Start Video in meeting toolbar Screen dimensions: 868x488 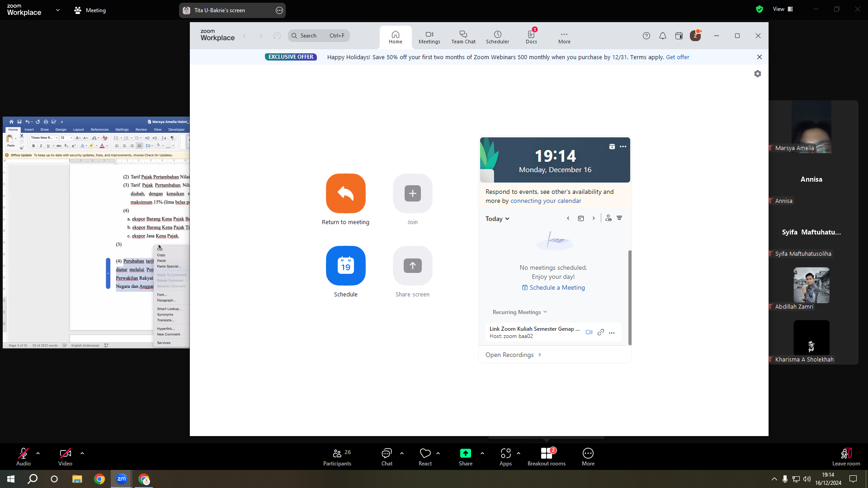pos(65,457)
